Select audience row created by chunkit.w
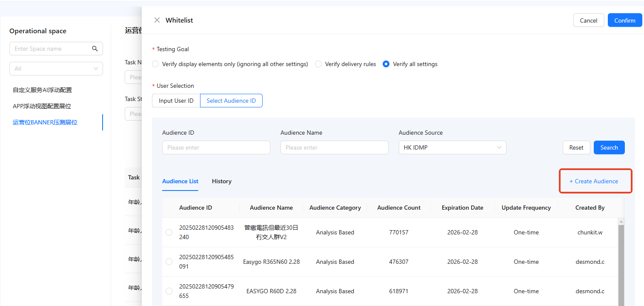Image resolution: width=644 pixels, height=306 pixels. [x=169, y=232]
